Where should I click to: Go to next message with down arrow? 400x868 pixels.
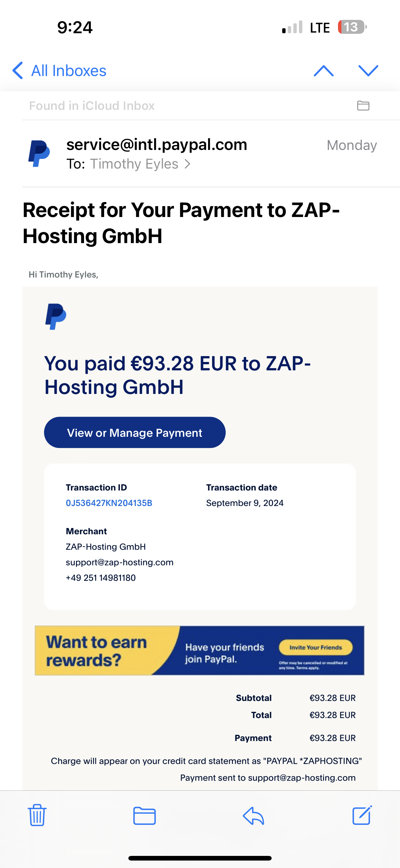[x=368, y=71]
